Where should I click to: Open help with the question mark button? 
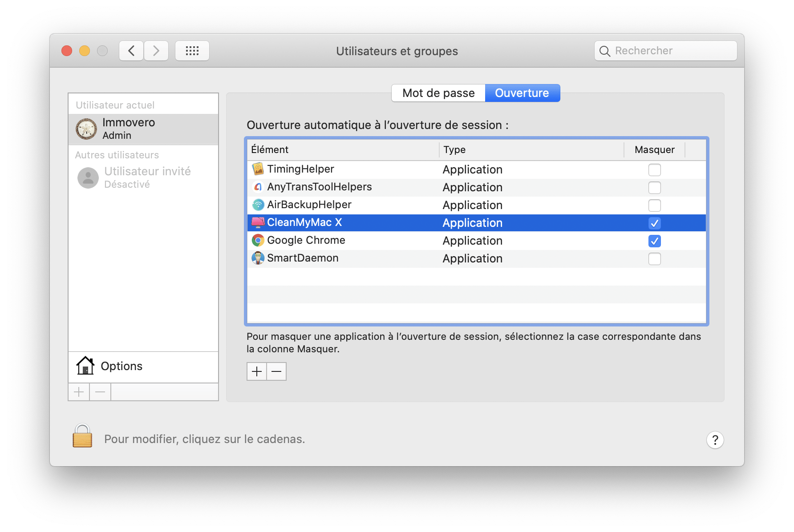715,440
